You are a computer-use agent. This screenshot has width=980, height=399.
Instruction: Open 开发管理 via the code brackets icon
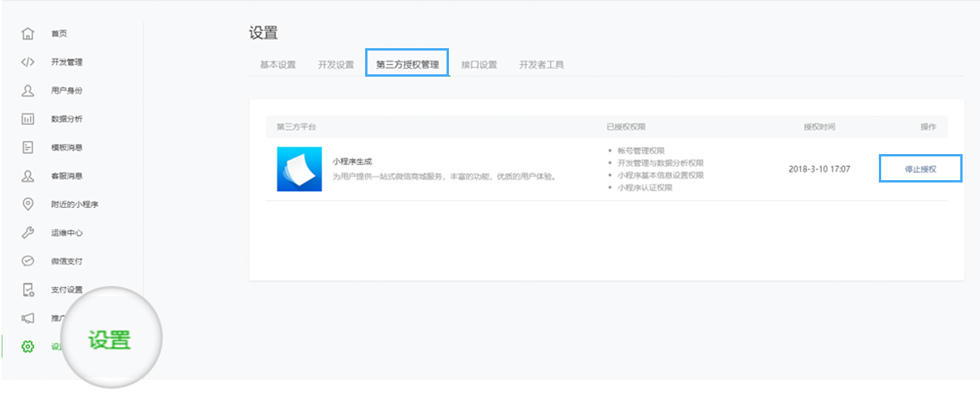(28, 62)
